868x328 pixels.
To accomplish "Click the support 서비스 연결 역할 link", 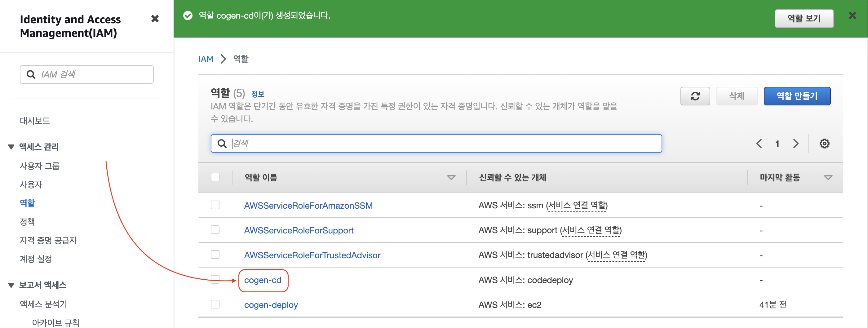I will 591,230.
